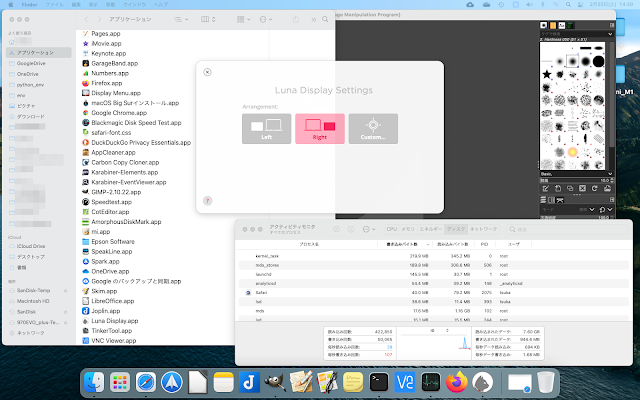Open Trash in the Dock
This screenshot has width=640, height=400.
(x=545, y=382)
